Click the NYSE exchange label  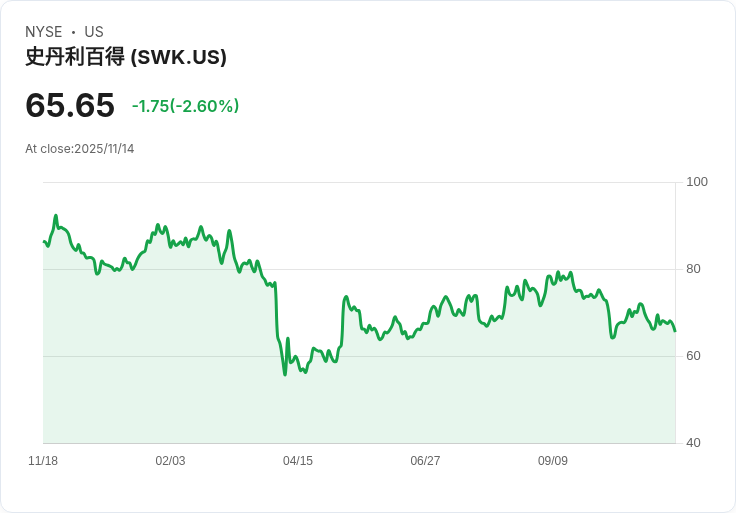point(43,32)
